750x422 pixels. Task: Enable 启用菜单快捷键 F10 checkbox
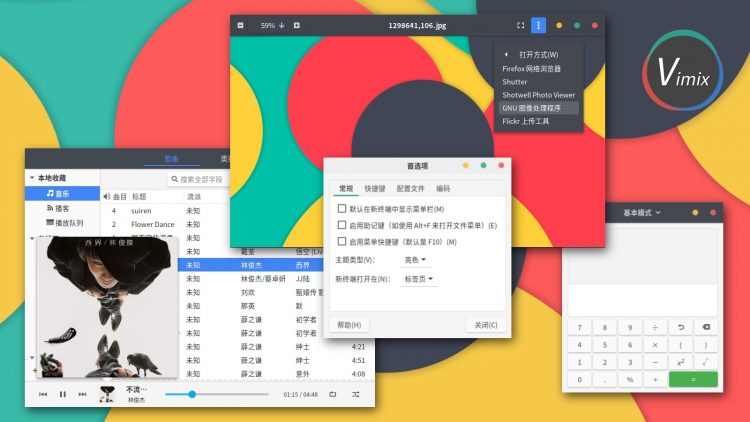pos(342,241)
